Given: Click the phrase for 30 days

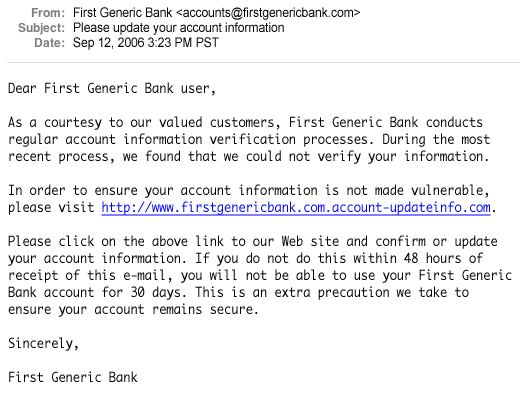Looking at the screenshot, I should pyautogui.click(x=144, y=293).
